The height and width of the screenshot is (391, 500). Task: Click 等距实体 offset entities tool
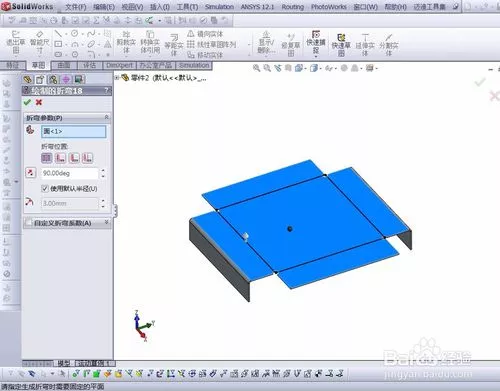click(x=174, y=45)
